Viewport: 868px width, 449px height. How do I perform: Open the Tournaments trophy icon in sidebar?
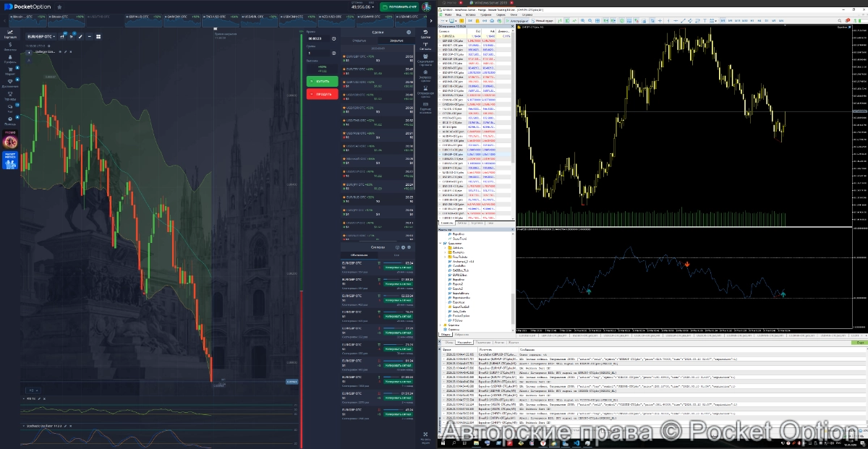(10, 97)
